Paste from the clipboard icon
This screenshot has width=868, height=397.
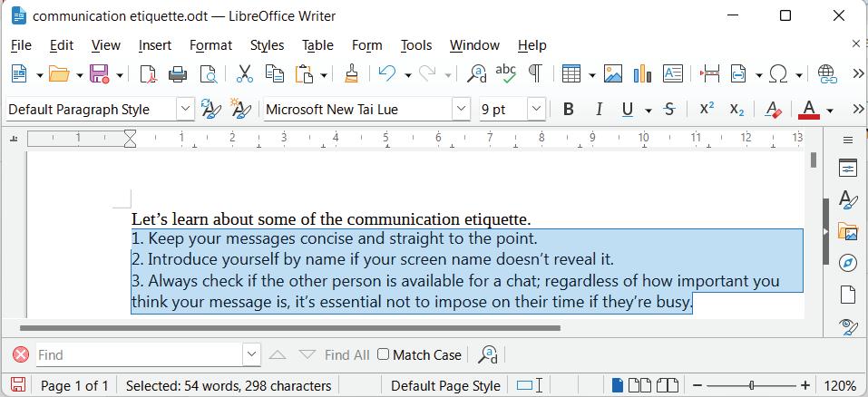[x=305, y=73]
